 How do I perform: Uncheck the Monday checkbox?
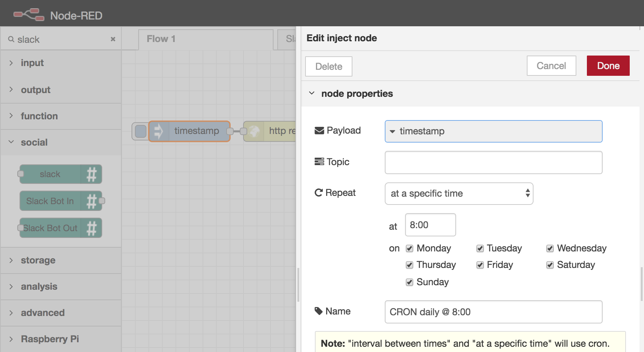coord(410,248)
